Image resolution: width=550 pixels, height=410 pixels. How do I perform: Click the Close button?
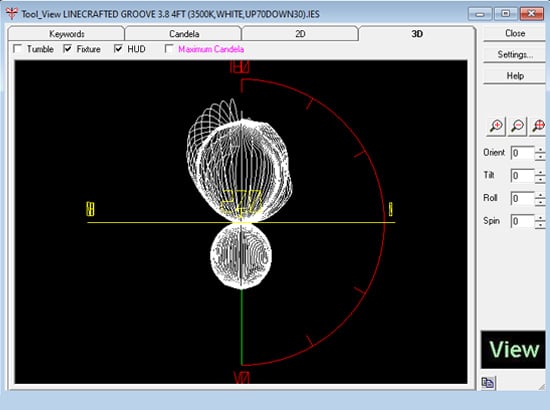point(515,33)
